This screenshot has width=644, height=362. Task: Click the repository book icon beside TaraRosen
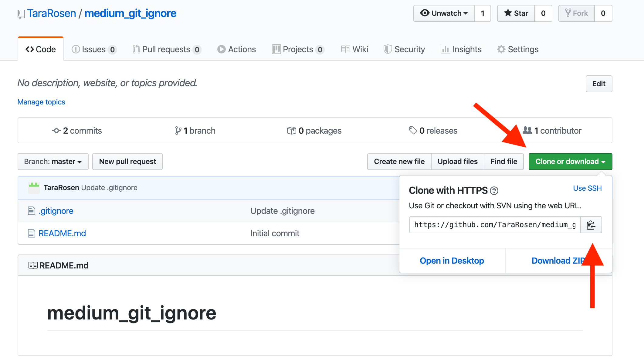coord(21,14)
